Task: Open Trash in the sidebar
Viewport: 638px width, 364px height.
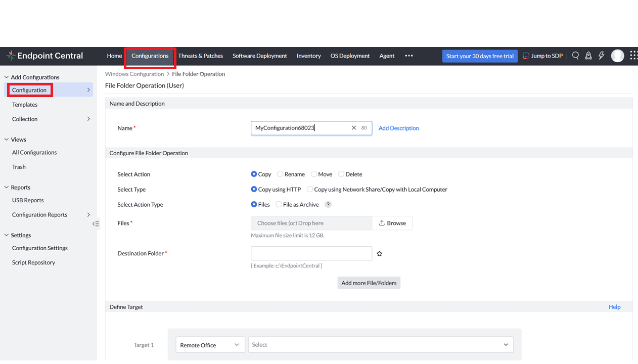Action: point(19,167)
